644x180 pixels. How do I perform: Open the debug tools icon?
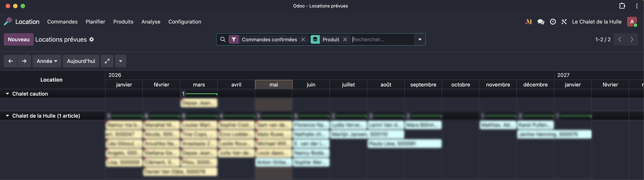pos(564,22)
